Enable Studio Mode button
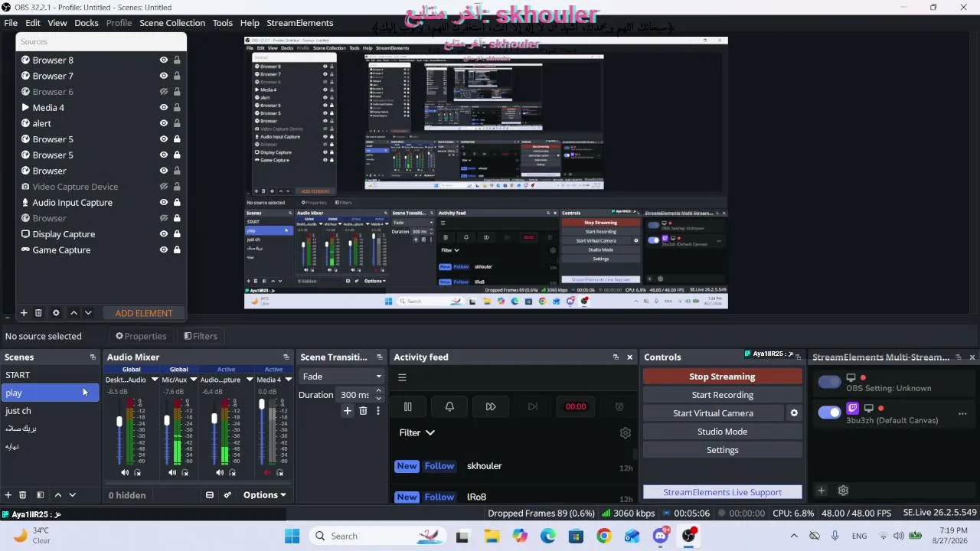This screenshot has width=980, height=551. [722, 432]
